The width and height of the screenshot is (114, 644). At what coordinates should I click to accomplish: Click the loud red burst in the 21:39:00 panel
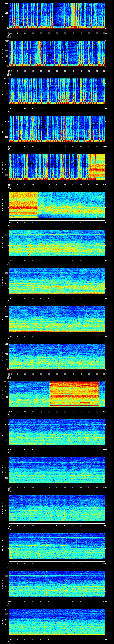pyautogui.click(x=74, y=394)
